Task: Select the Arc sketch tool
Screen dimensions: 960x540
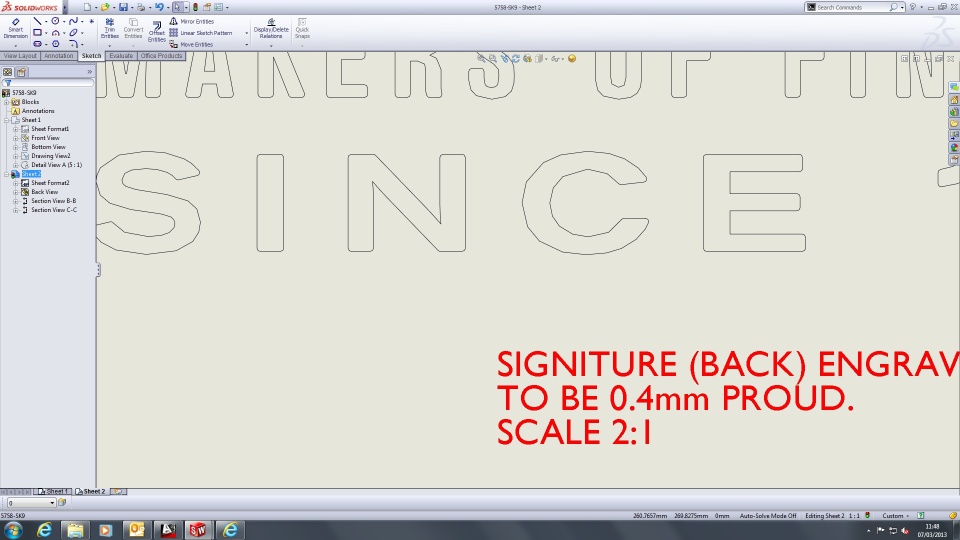Action: (55, 32)
